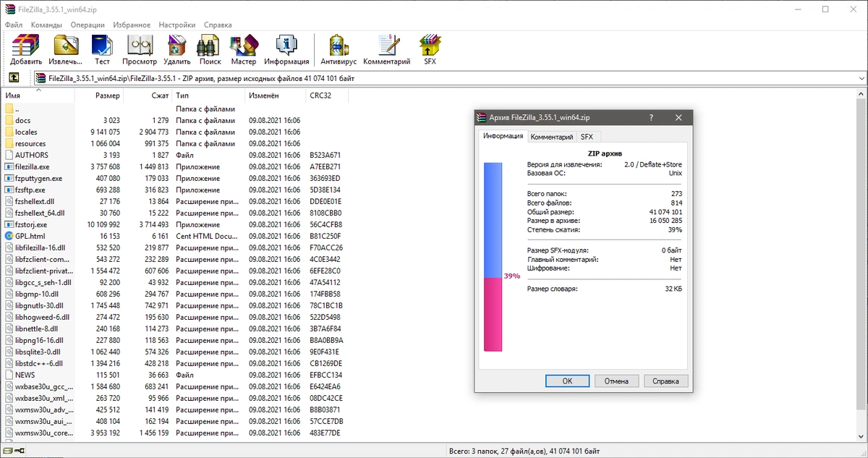
Task: Click the fzshellext.dll file icon
Action: click(x=9, y=201)
